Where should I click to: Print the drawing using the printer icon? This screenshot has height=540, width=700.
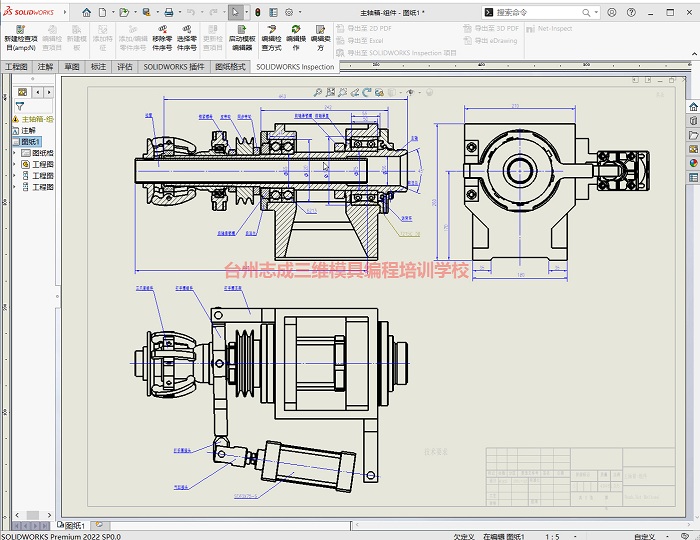pos(169,12)
